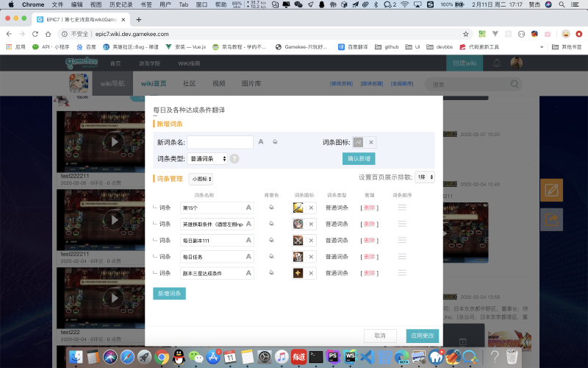588x368 pixels.
Task: Choose the new entry icon image
Action: pyautogui.click(x=358, y=142)
